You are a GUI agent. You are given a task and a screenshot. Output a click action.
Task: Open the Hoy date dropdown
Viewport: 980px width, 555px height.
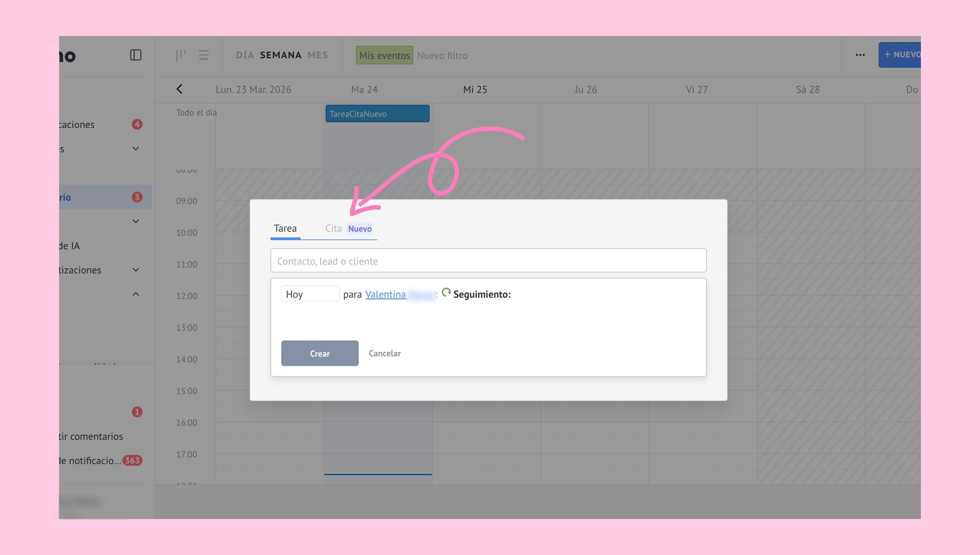coord(310,294)
